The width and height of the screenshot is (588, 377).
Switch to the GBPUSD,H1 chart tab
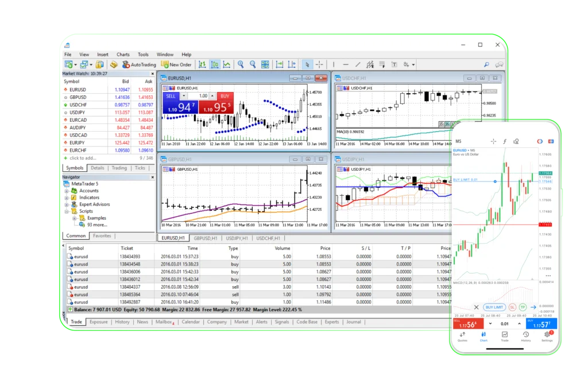205,238
